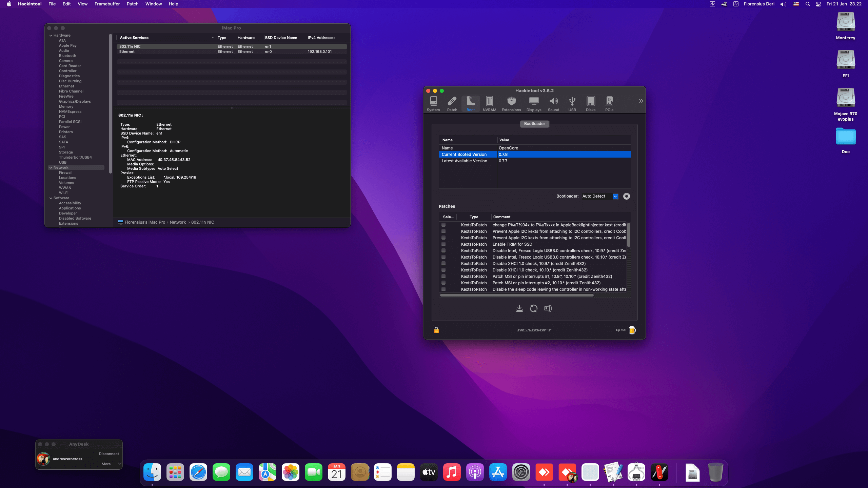Open the USB section in Hackintool
Viewport: 868px width, 488px height.
pyautogui.click(x=572, y=103)
